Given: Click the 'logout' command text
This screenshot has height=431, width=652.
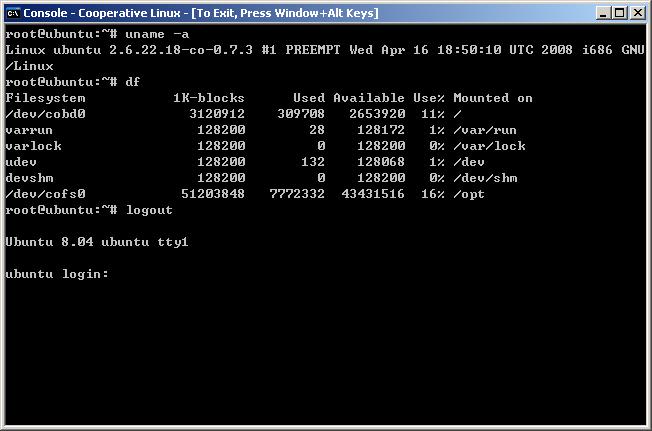Looking at the screenshot, I should point(149,210).
